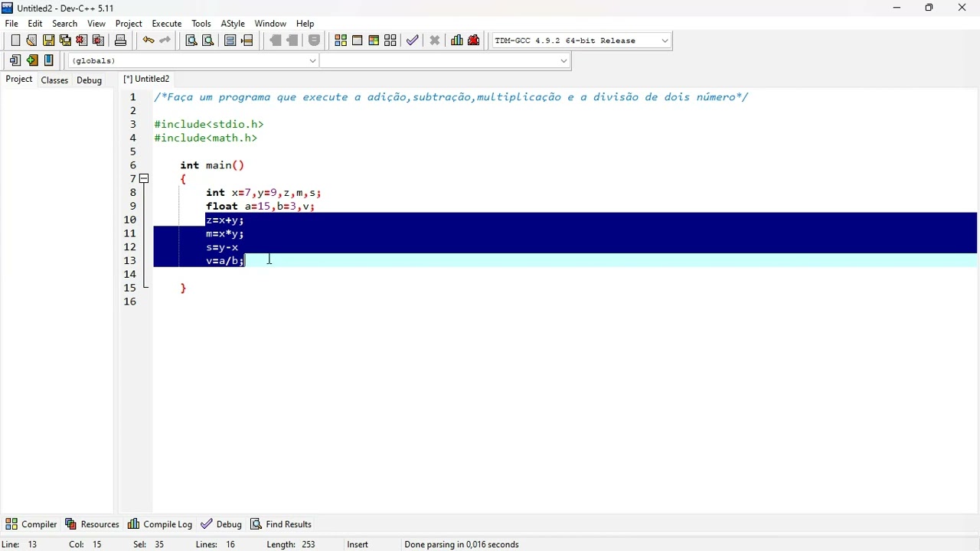Viewport: 980px width, 551px height.
Task: Open Replace using second magnifier icon
Action: tap(207, 41)
